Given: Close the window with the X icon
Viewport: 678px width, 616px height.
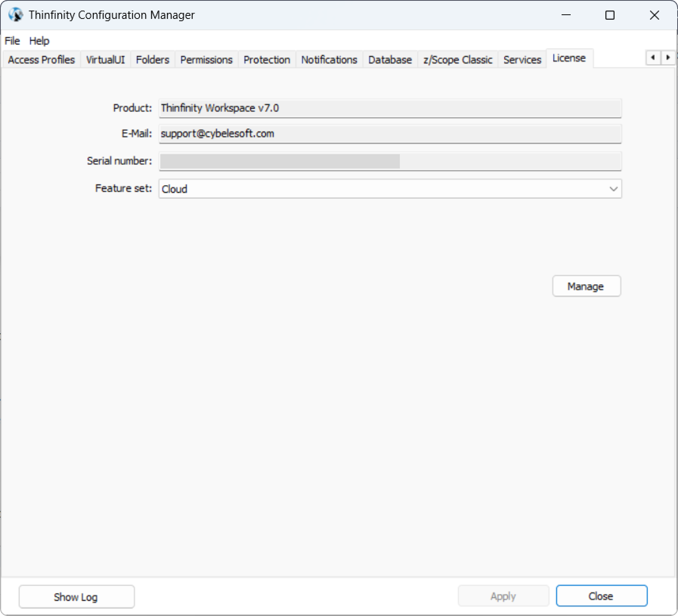Looking at the screenshot, I should click(655, 15).
